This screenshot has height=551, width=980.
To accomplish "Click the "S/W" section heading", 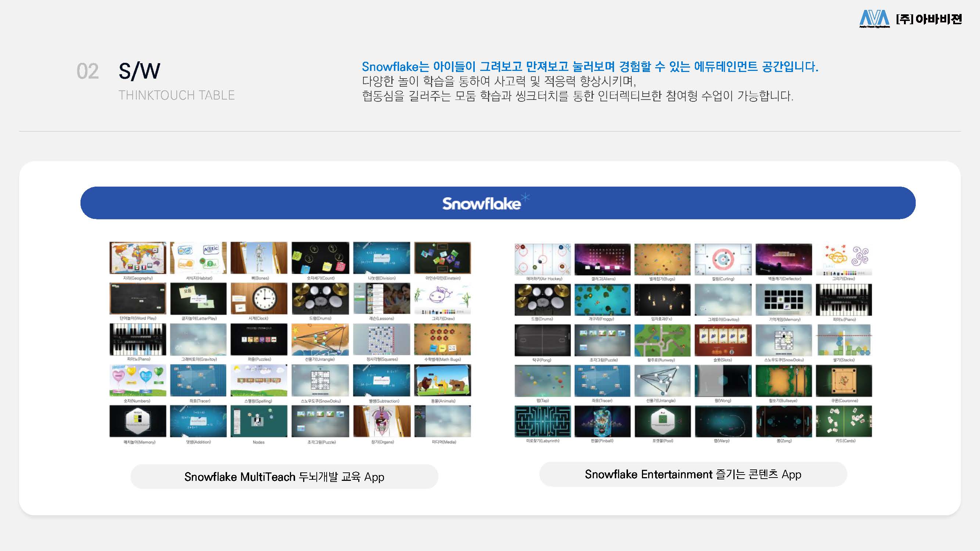I will (139, 71).
